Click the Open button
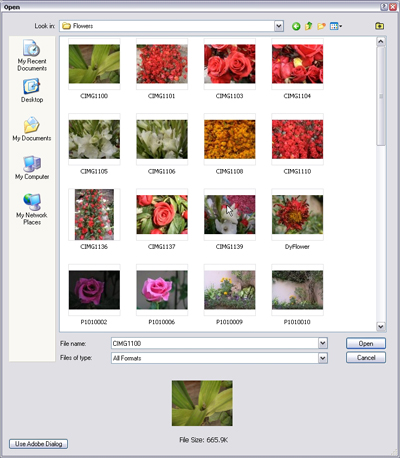The image size is (400, 458). 366,344
